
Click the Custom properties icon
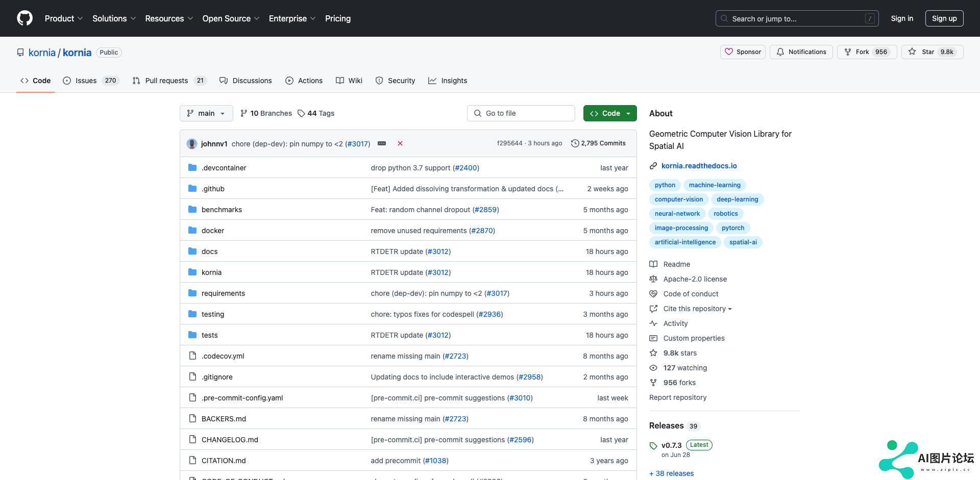coord(653,338)
